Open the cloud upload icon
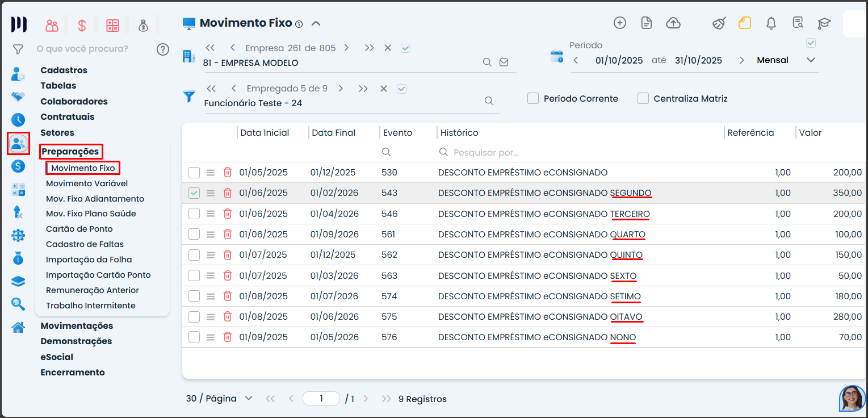Image resolution: width=868 pixels, height=418 pixels. pyautogui.click(x=673, y=23)
